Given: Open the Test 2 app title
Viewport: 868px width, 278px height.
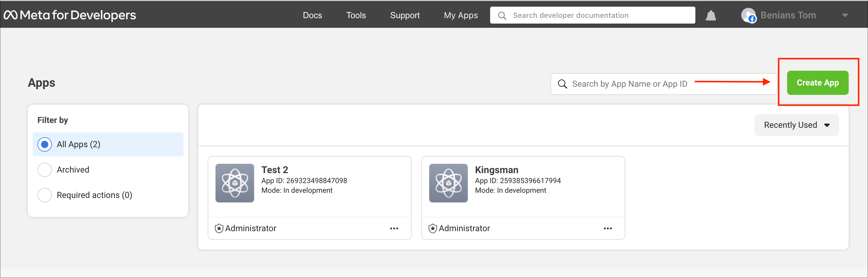Looking at the screenshot, I should point(275,170).
